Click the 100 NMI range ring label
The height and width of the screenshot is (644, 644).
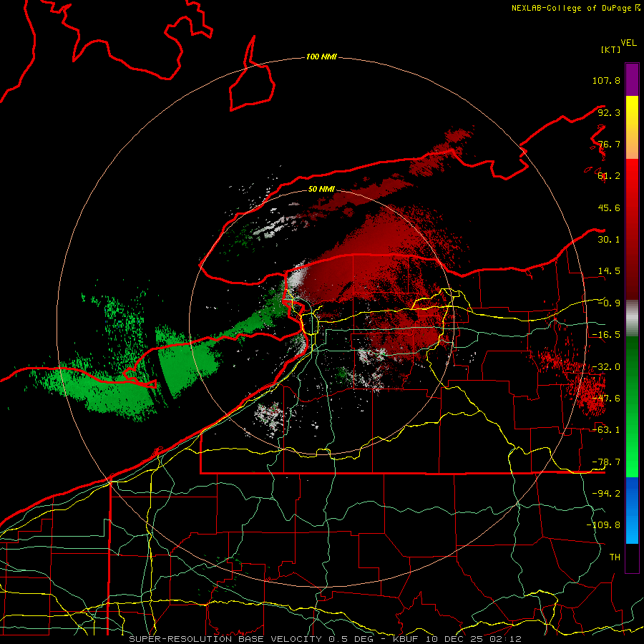321,57
